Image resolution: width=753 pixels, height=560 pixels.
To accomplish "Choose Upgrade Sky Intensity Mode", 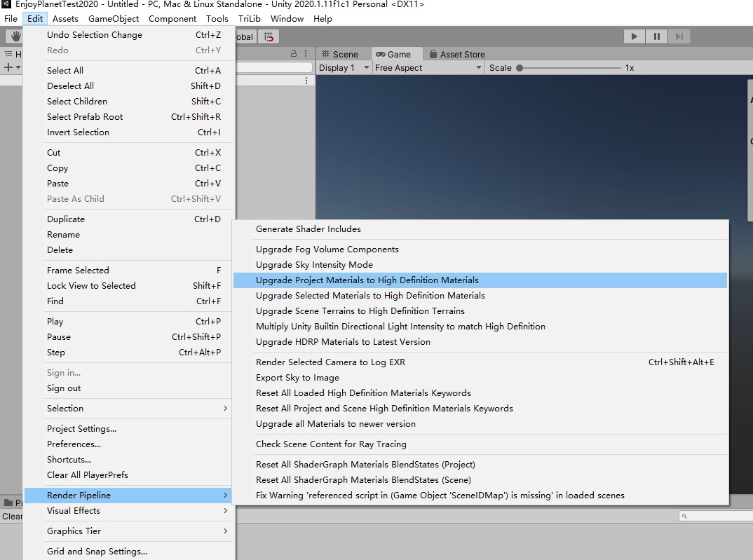I will (480, 265).
